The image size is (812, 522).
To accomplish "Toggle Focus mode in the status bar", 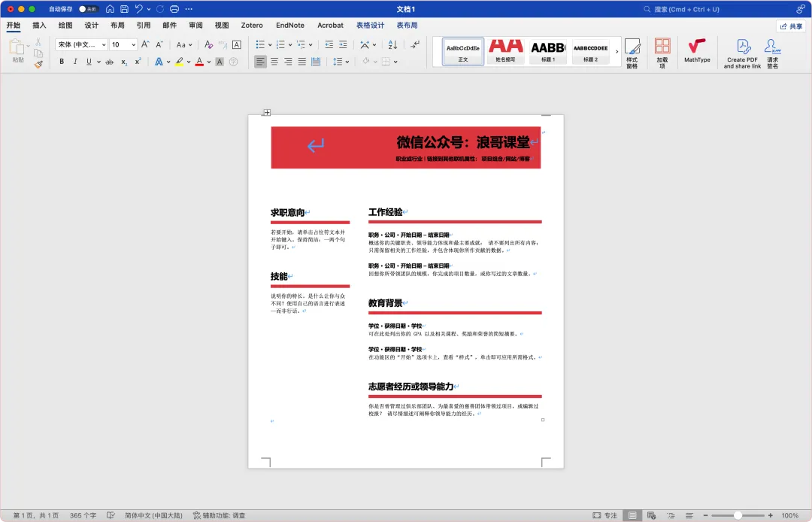I will click(x=604, y=515).
